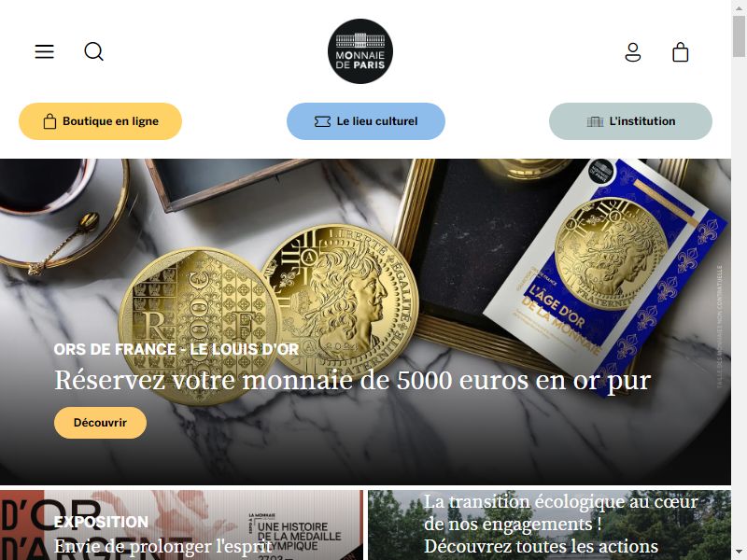The width and height of the screenshot is (747, 560).
Task: Open the Exposition banner thumbnail
Action: click(x=181, y=525)
